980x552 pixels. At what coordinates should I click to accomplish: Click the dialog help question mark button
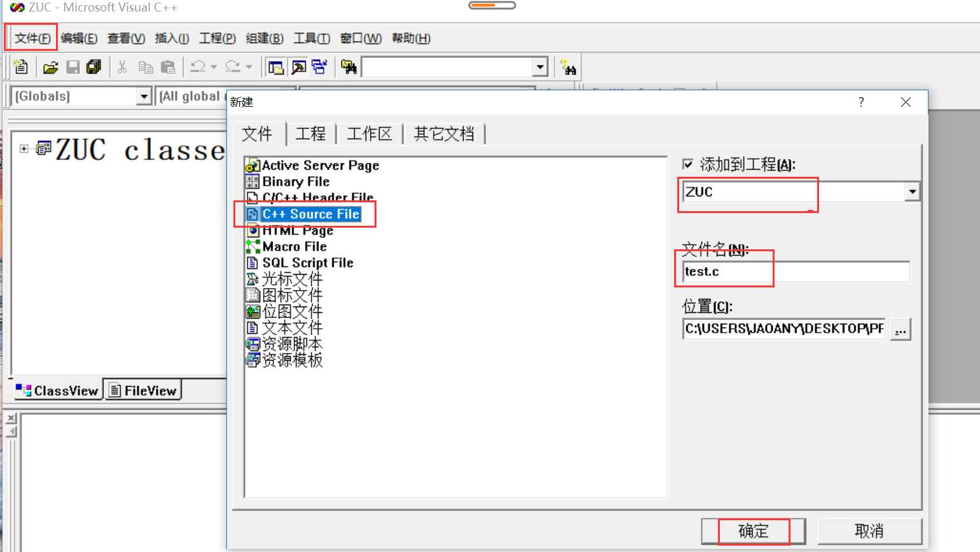861,102
